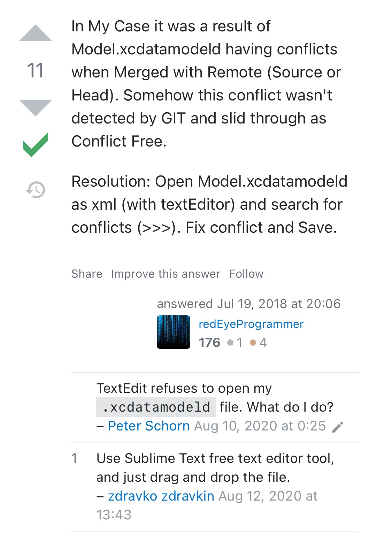Screen dimensions: 392x540
Task: Open redEyeProgrammer's user profile
Action: point(251,324)
